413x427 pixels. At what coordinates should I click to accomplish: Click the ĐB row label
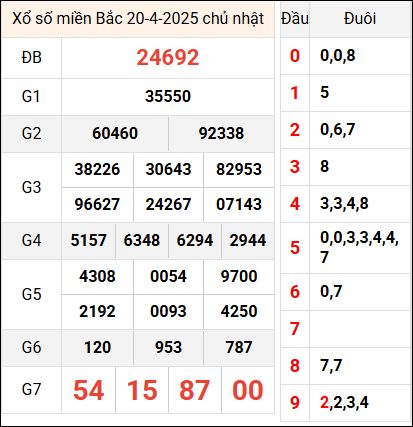point(31,57)
